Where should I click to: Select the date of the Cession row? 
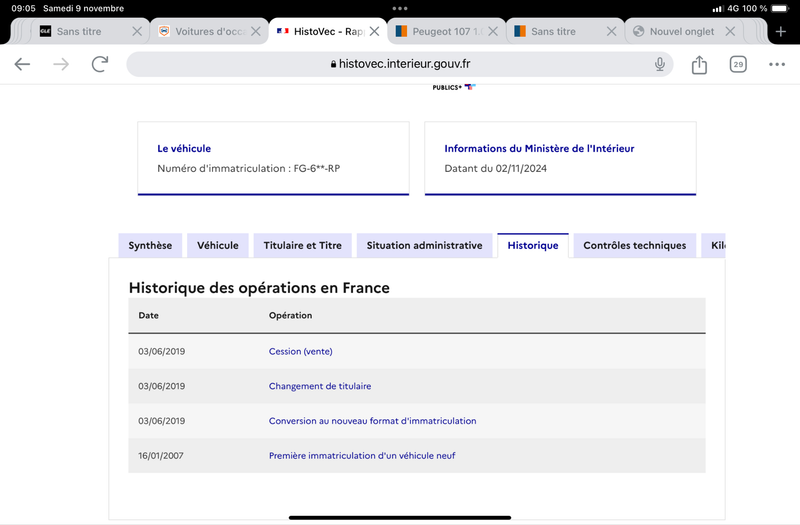pyautogui.click(x=161, y=352)
